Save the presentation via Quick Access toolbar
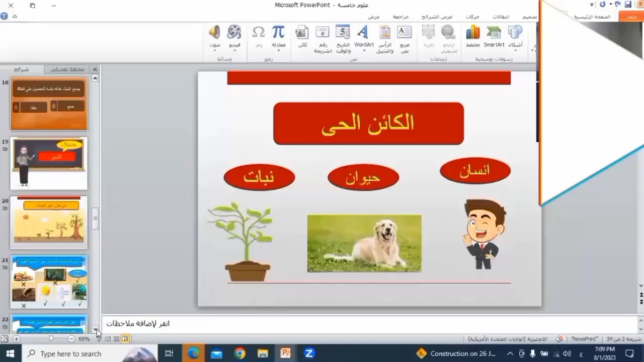This screenshot has width=644, height=362. 627,5
